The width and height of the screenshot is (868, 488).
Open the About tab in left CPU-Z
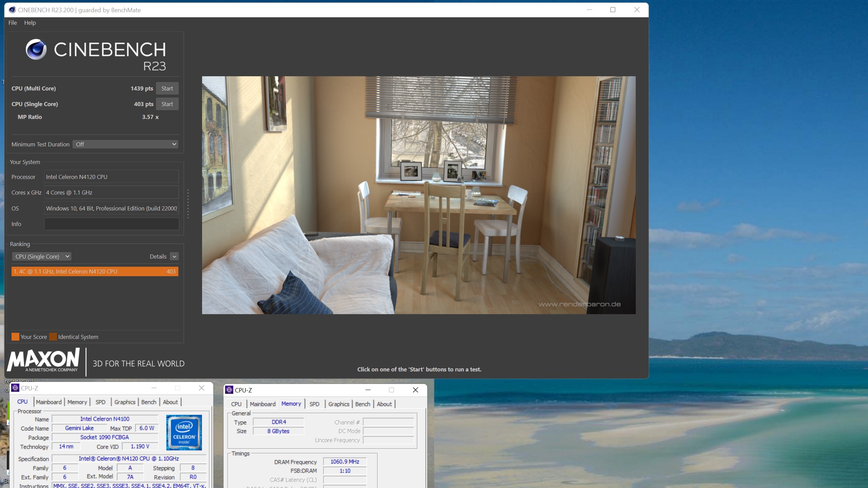pyautogui.click(x=170, y=402)
